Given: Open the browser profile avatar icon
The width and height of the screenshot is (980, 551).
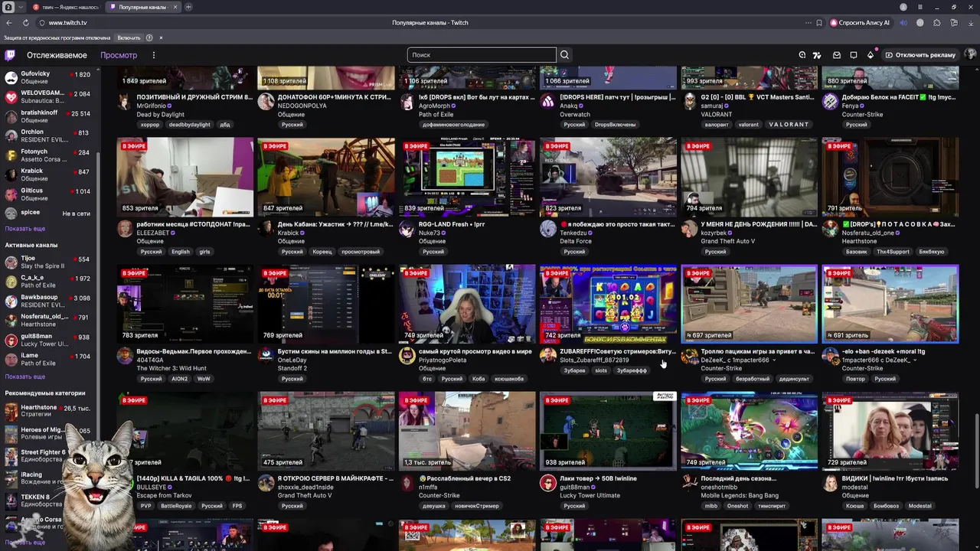Looking at the screenshot, I should [903, 7].
